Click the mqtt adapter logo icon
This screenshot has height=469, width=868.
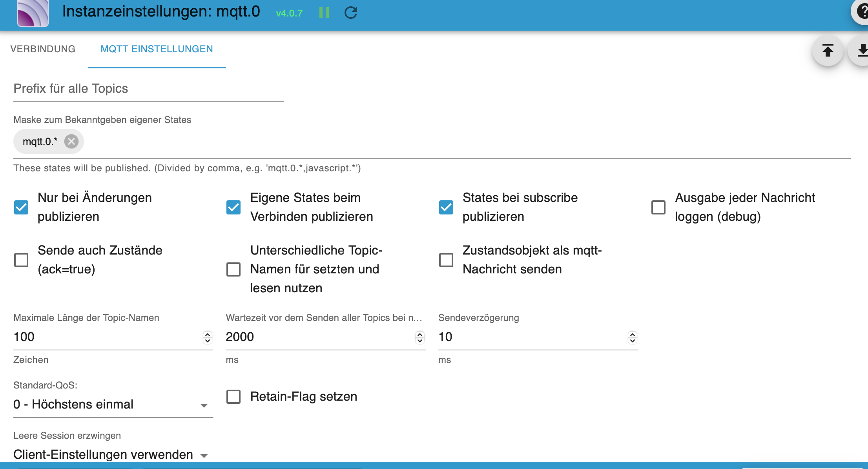33,13
